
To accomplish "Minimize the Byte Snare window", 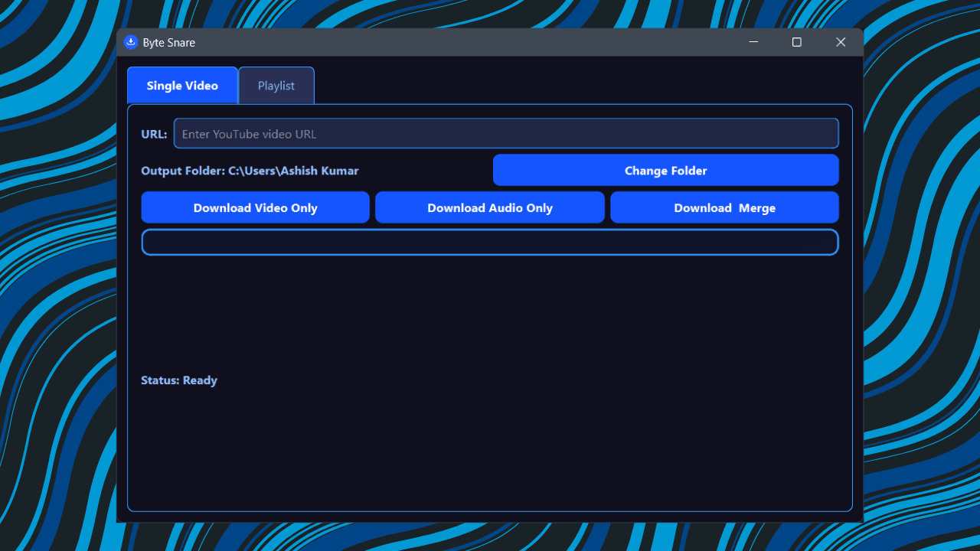I will pos(753,42).
